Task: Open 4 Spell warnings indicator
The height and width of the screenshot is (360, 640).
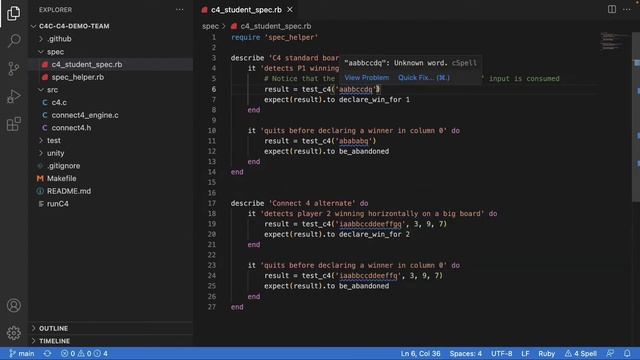Action: (x=581, y=353)
